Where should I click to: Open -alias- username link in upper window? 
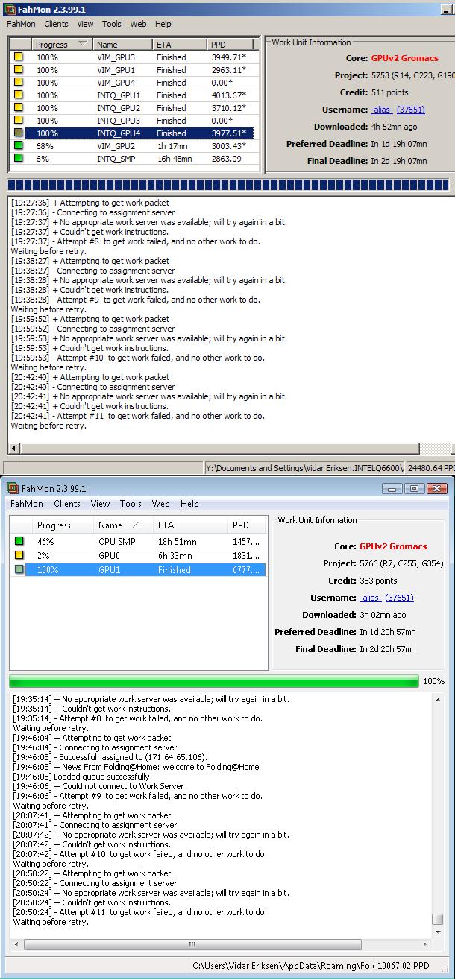[382, 110]
